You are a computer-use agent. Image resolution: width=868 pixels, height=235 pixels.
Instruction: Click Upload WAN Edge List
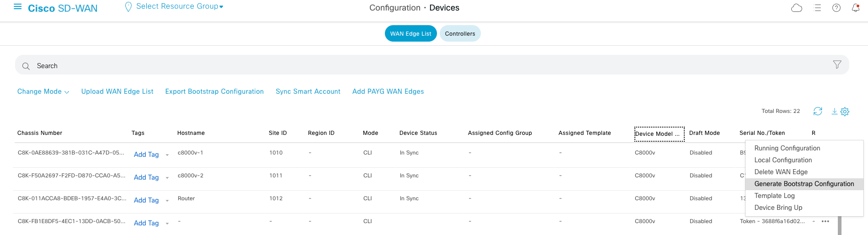coord(117,91)
